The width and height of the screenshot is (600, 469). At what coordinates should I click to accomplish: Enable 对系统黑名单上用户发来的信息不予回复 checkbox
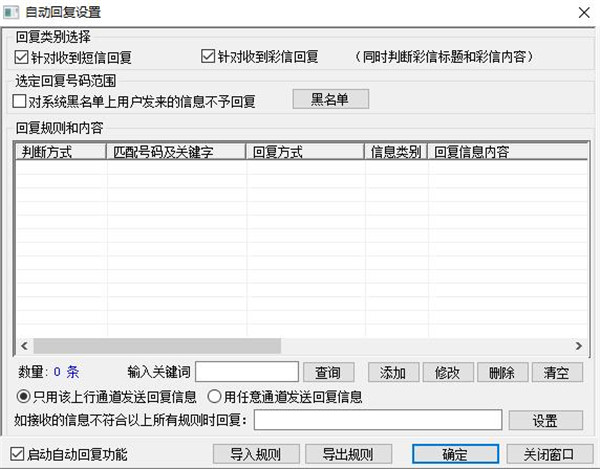20,101
